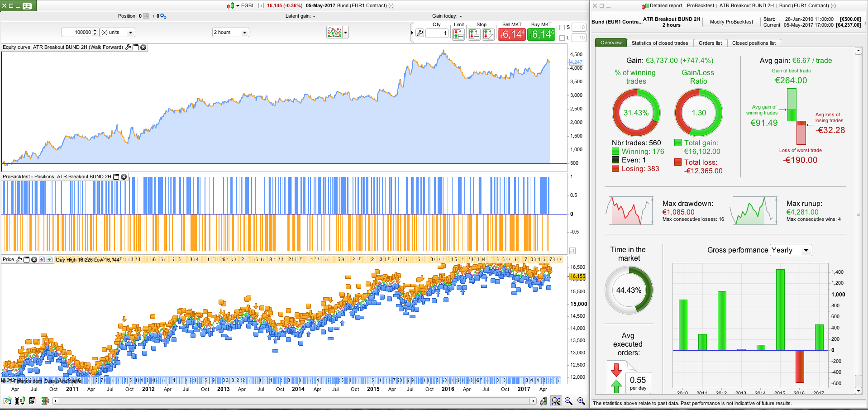868x410 pixels.
Task: Switch to the Overview tab
Action: (611, 43)
